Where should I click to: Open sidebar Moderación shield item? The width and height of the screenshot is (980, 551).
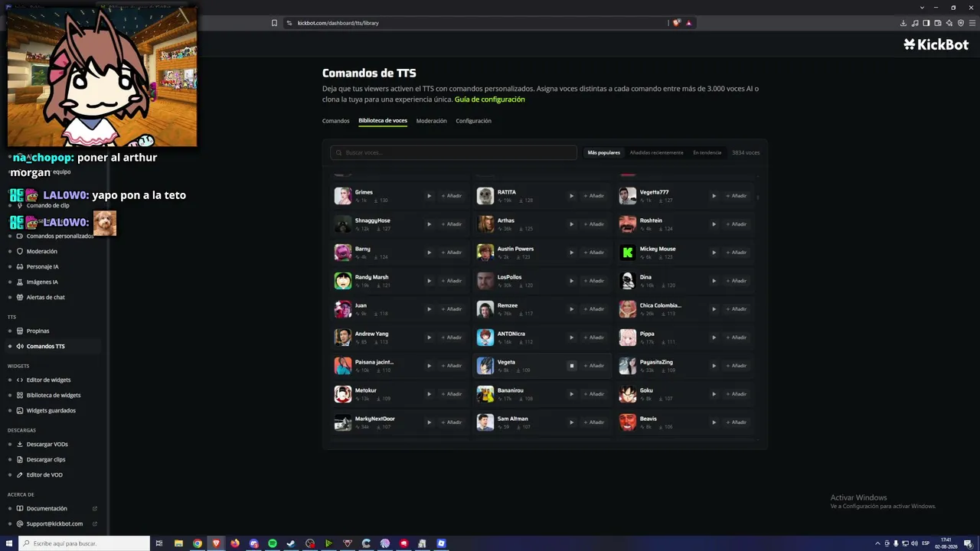[51, 251]
